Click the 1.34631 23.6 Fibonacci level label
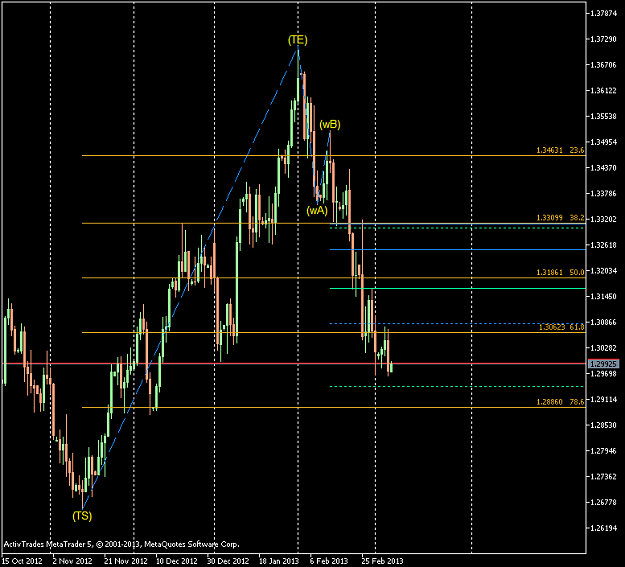Viewport: 625px width, 567px height. (560, 150)
